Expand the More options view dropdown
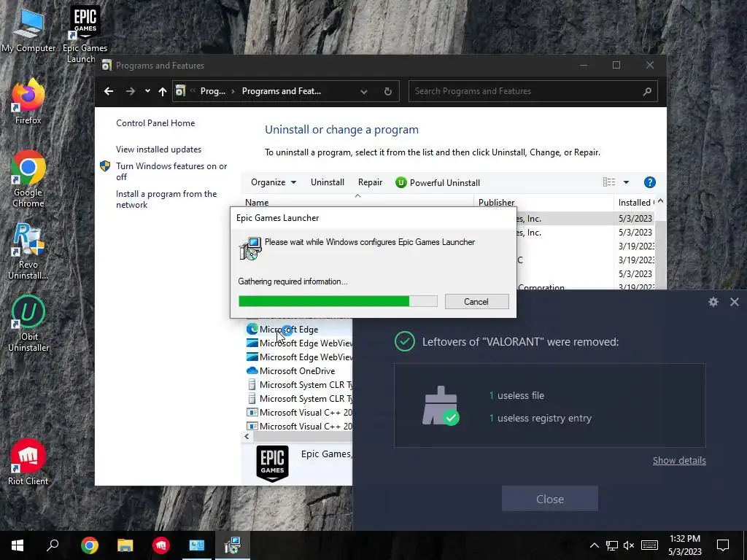 click(626, 182)
